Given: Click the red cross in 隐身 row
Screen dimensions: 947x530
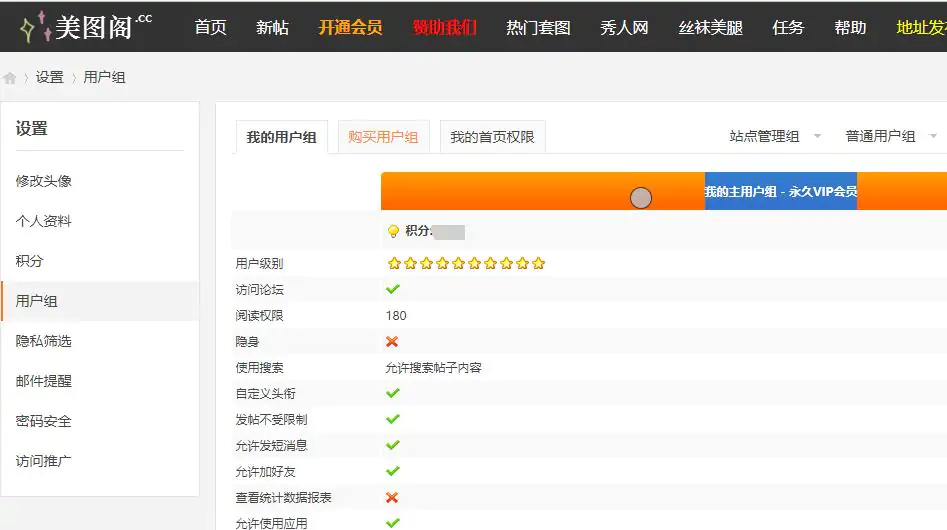Looking at the screenshot, I should (392, 342).
